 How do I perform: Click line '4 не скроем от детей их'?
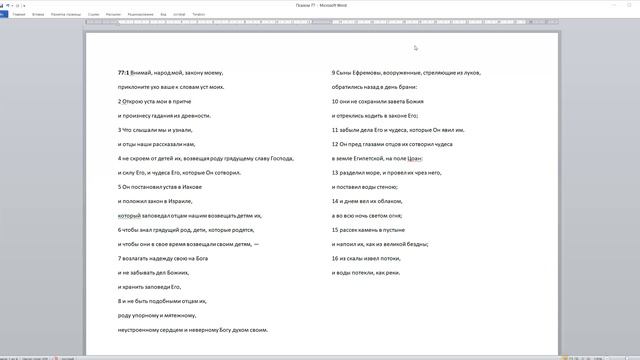point(206,158)
